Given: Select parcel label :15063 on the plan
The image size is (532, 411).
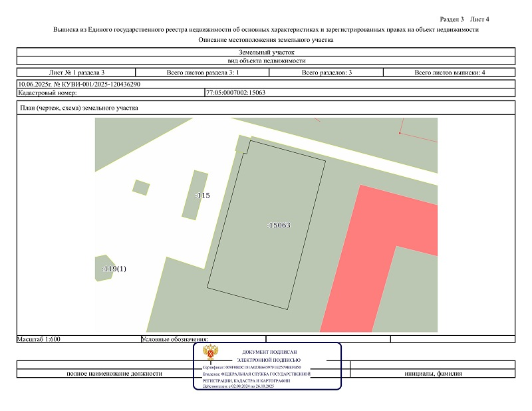Looking at the screenshot, I should [278, 225].
